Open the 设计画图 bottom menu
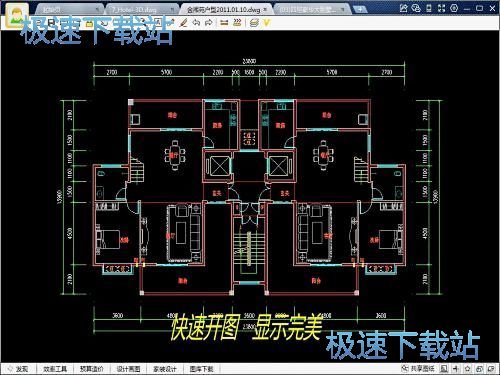The width and height of the screenshot is (500, 375). [128, 369]
